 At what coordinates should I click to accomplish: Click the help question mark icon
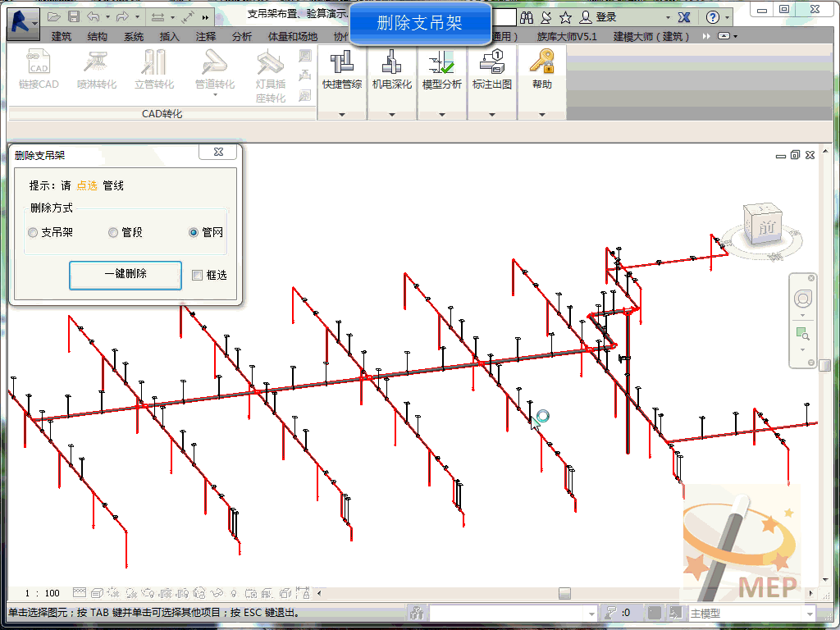point(713,18)
